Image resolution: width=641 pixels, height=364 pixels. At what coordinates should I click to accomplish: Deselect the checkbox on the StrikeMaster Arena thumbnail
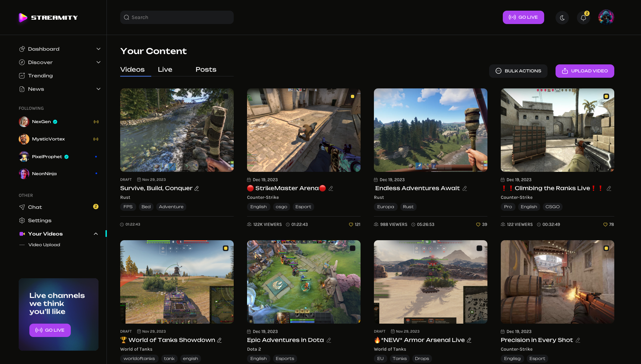pyautogui.click(x=353, y=96)
